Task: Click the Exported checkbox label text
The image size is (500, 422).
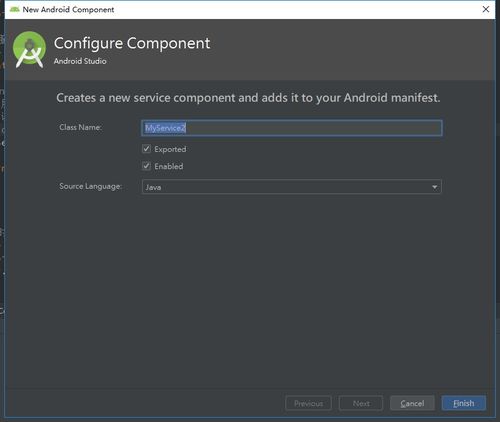Action: pos(170,149)
